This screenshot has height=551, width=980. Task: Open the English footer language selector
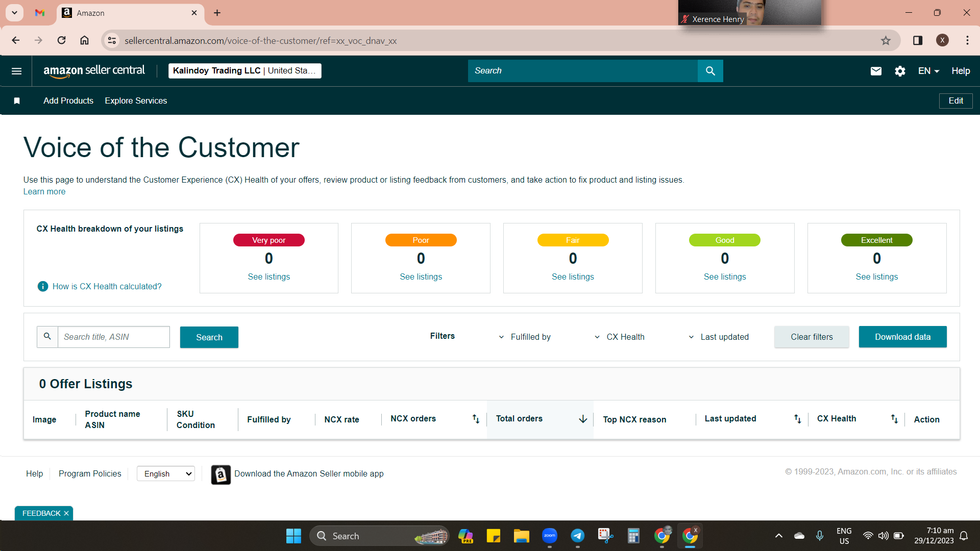tap(166, 474)
